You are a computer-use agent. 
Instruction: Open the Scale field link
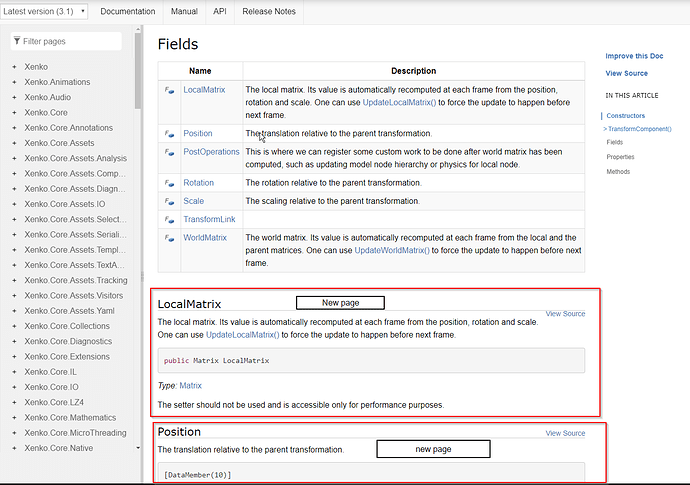(194, 201)
